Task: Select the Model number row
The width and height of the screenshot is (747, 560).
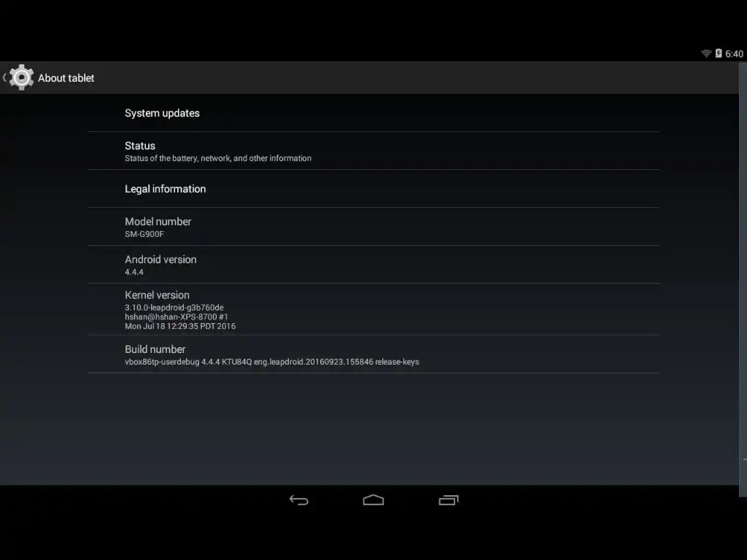Action: coord(373,227)
